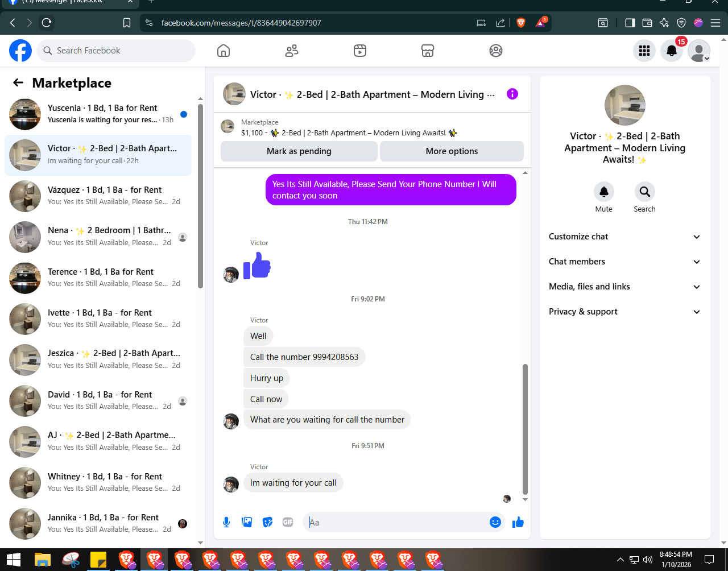This screenshot has height=571, width=728.
Task: Open taskbar volume speaker icon
Action: (x=647, y=560)
